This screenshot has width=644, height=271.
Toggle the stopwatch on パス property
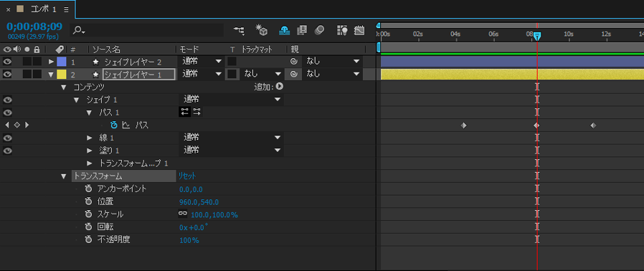(114, 125)
